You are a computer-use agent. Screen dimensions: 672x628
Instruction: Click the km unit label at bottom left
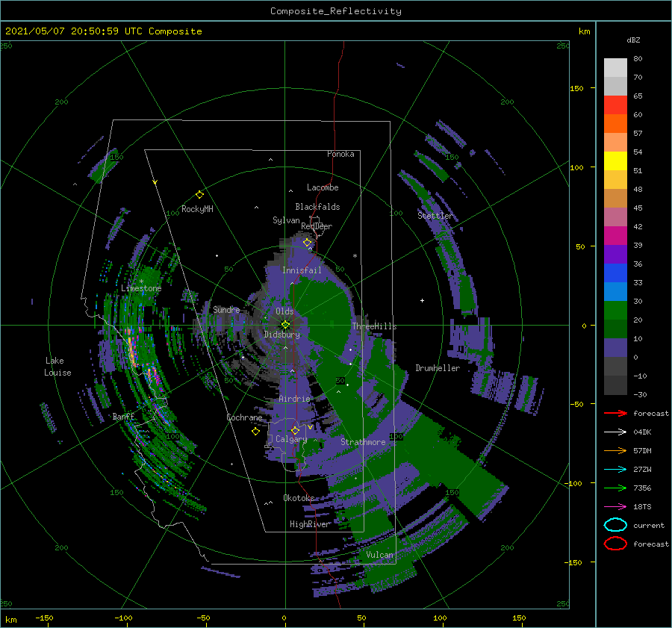tap(10, 620)
